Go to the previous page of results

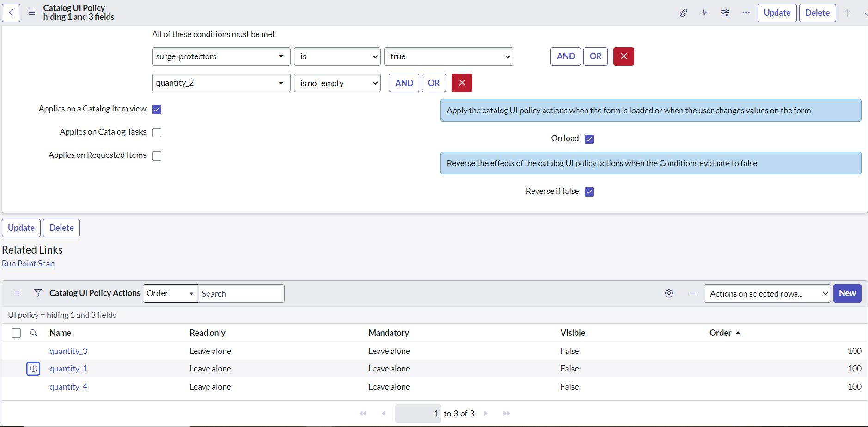384,414
